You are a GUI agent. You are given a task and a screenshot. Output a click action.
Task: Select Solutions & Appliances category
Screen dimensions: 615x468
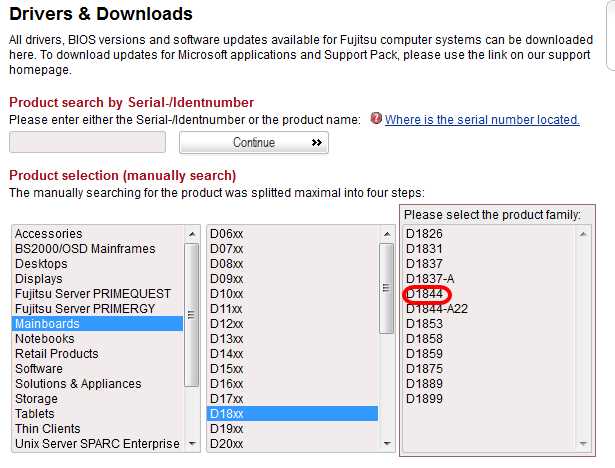click(97, 384)
